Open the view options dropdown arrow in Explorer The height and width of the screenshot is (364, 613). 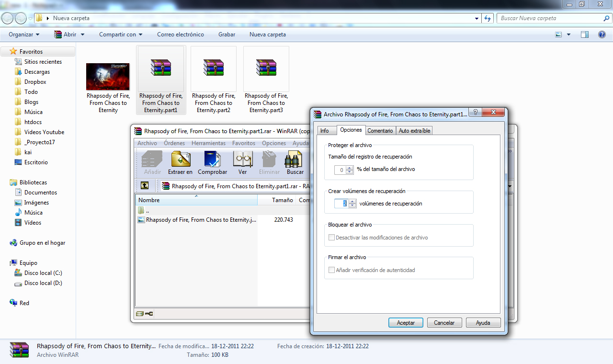pyautogui.click(x=569, y=34)
